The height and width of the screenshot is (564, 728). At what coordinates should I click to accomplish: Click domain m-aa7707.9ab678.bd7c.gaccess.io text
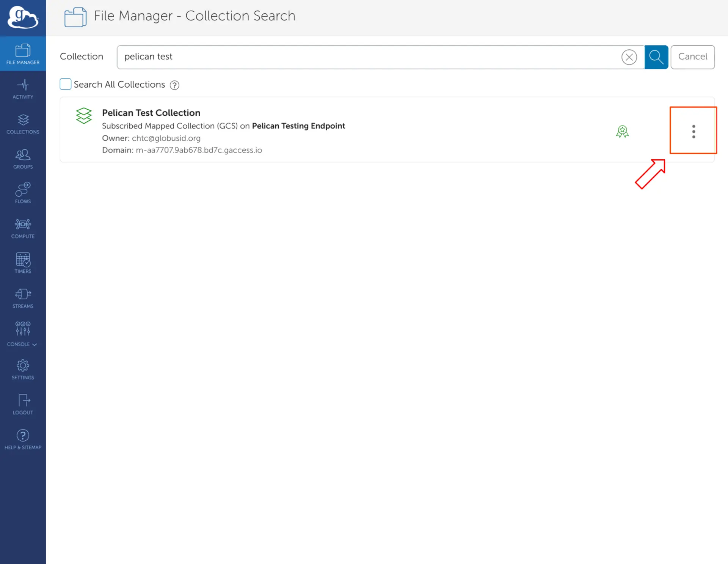[199, 150]
